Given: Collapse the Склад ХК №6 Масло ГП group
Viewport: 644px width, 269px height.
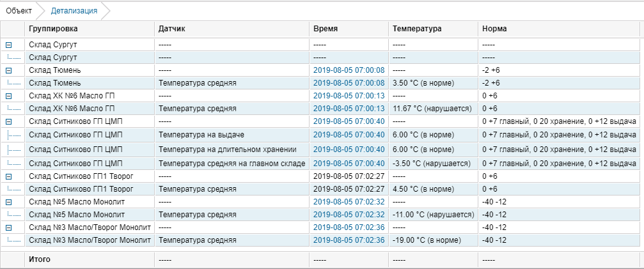Looking at the screenshot, I should (9, 96).
